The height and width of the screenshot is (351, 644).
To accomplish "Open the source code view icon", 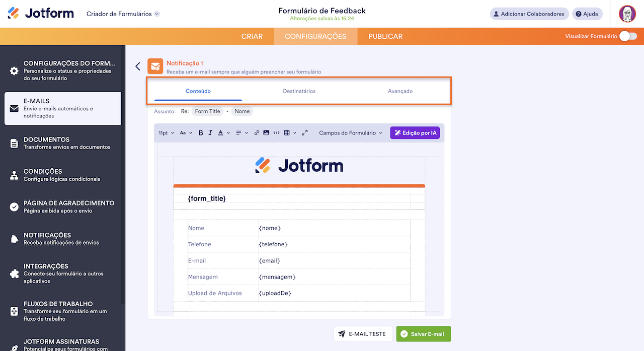I will (276, 133).
